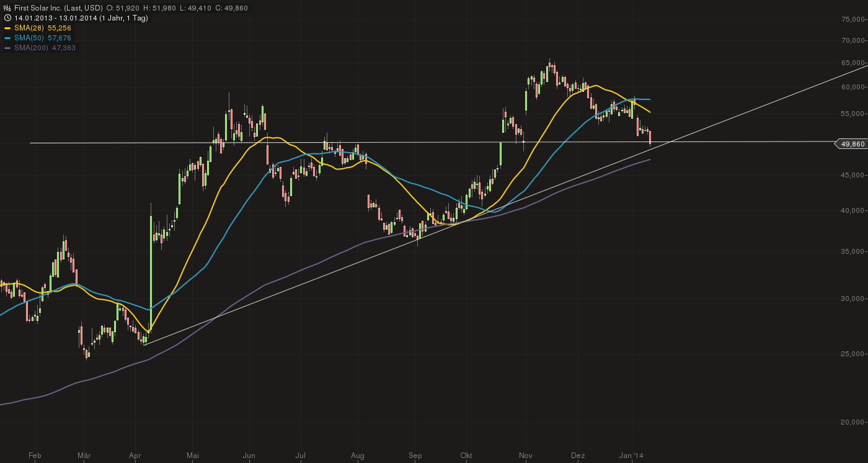Click the 75,000 price axis label

(853, 20)
